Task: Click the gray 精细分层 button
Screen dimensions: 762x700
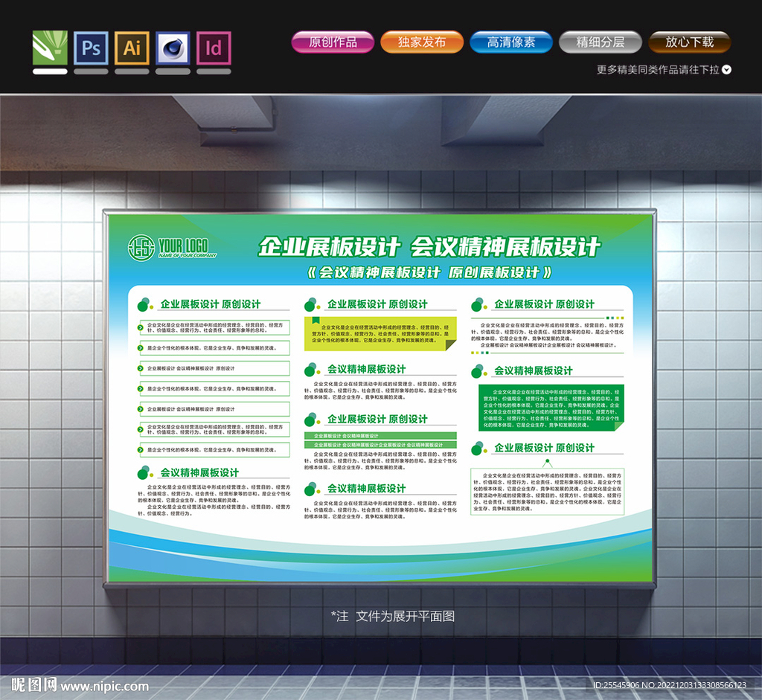Action: 601,42
